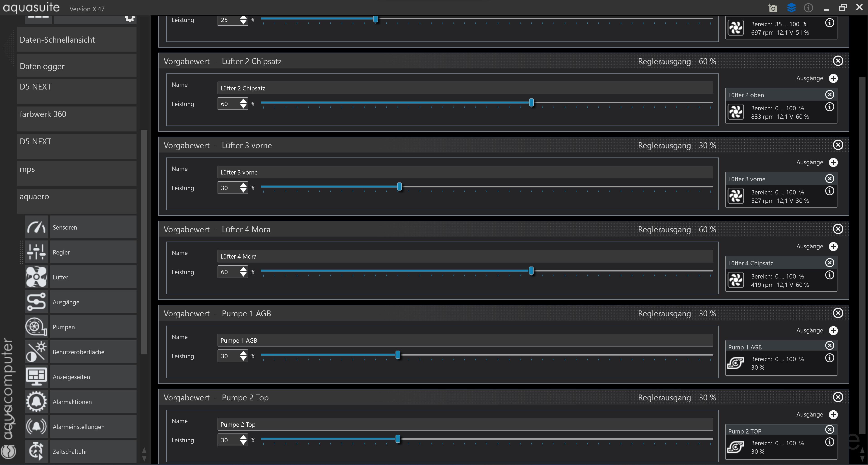
Task: Open Alarmaktionen page from sidebar label
Action: click(93, 402)
